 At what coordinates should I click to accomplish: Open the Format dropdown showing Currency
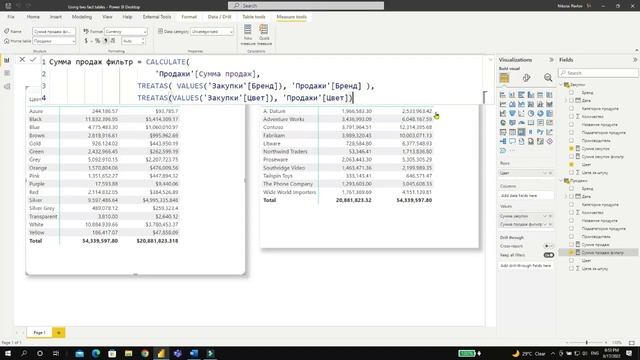pyautogui.click(x=126, y=31)
